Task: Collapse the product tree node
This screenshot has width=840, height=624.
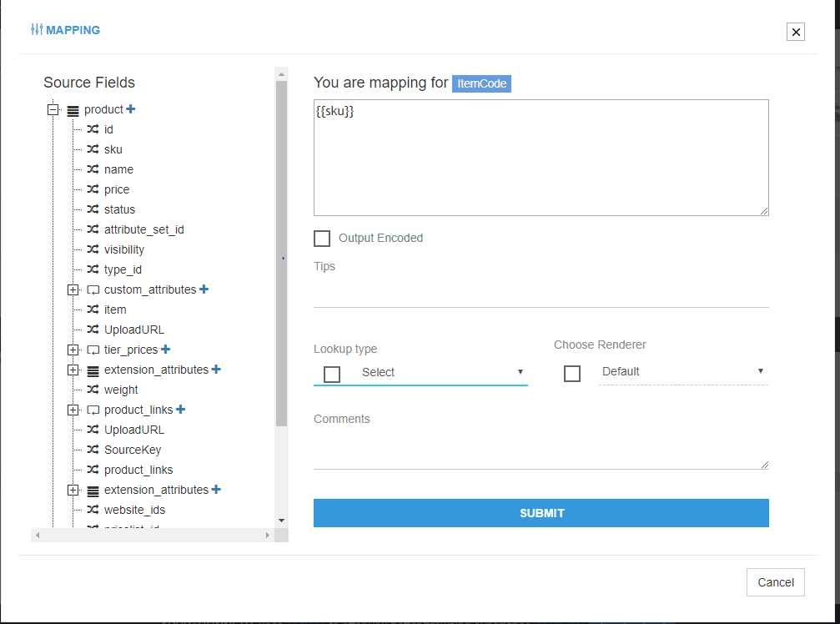Action: pos(53,109)
